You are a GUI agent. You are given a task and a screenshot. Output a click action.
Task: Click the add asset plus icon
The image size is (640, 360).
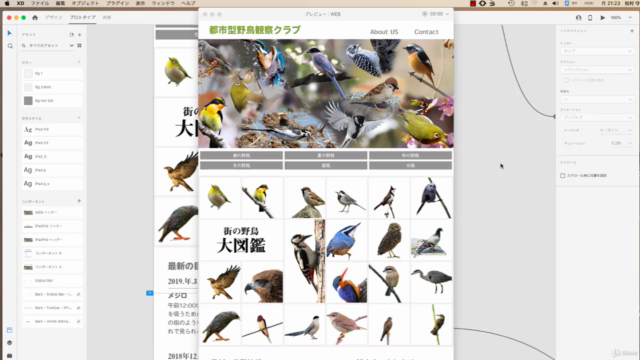pos(80,35)
